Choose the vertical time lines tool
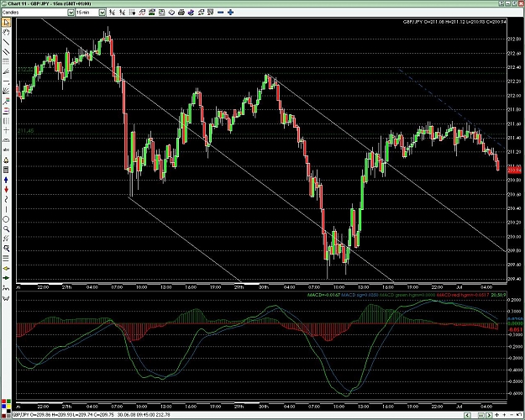 [6, 121]
